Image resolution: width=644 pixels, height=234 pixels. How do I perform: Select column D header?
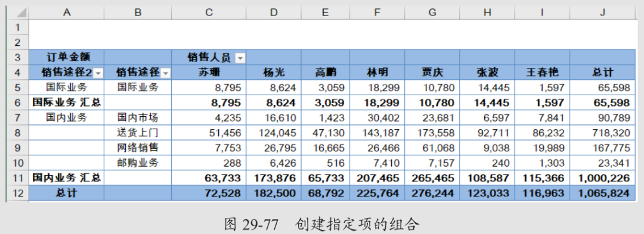[274, 13]
